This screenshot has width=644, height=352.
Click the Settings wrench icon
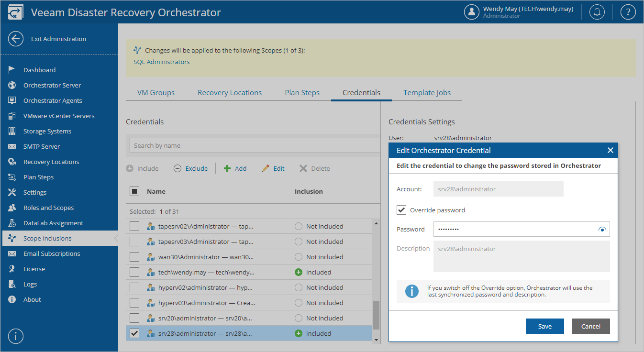pos(12,192)
